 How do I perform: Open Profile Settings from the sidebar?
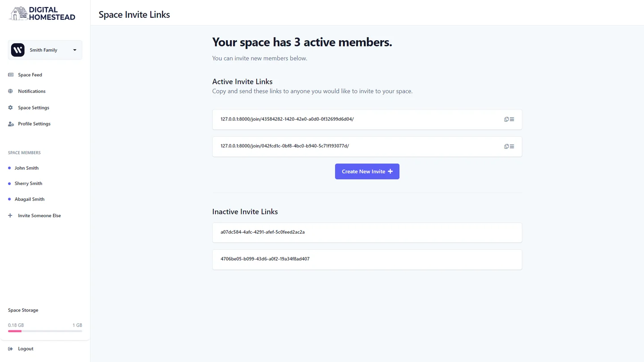34,124
